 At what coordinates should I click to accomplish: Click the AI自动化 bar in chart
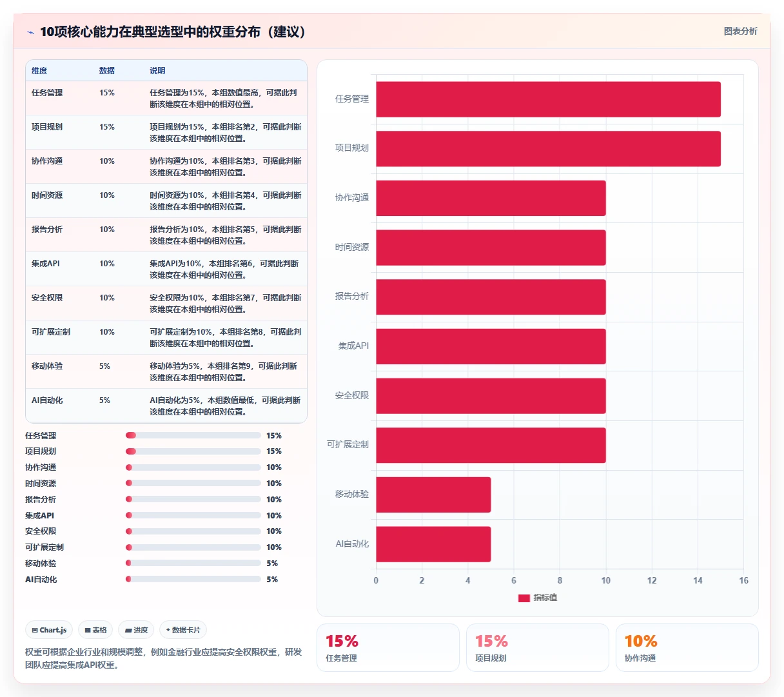pos(433,544)
